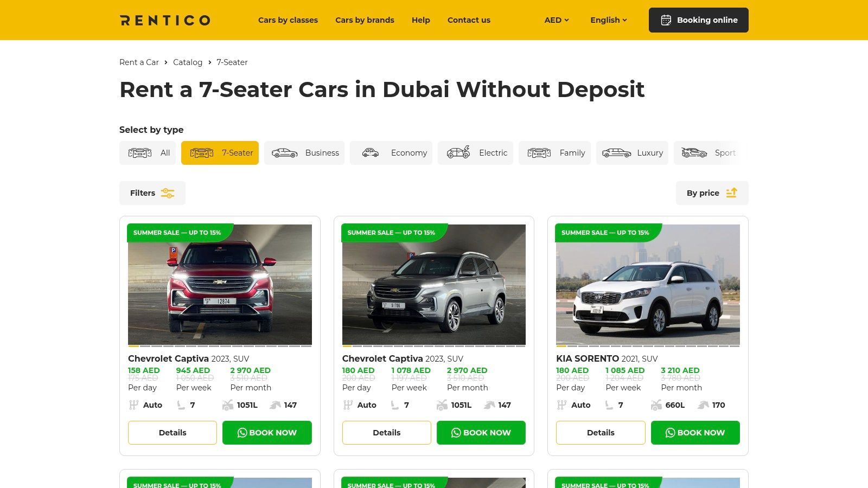Toggle the Family car type filter
Screen dimensions: 868x488
click(554, 153)
